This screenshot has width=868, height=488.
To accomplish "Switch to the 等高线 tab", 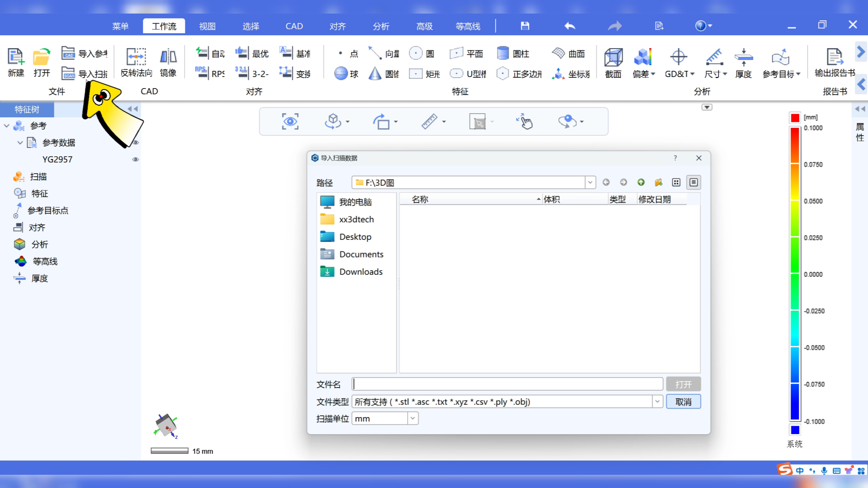I will (x=468, y=26).
